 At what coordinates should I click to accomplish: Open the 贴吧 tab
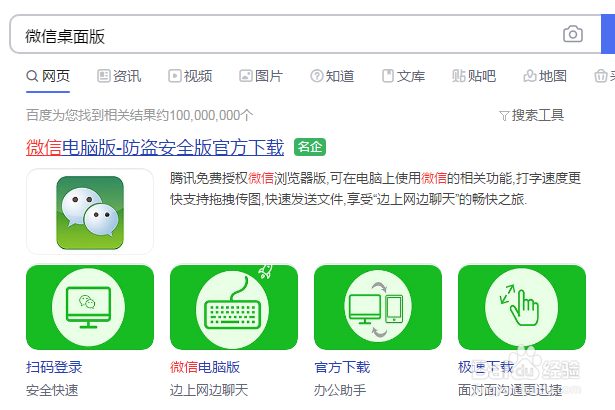474,76
